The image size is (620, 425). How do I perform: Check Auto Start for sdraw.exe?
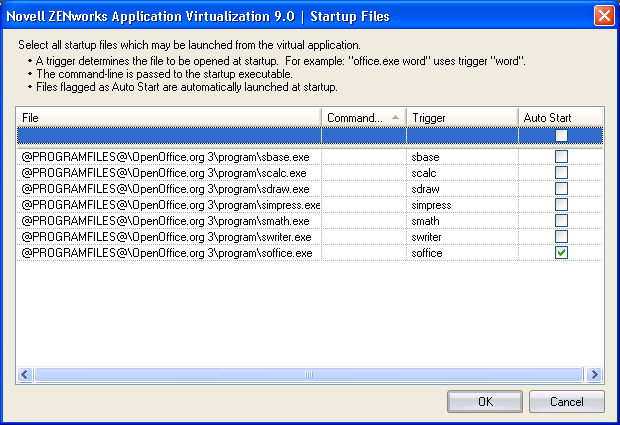point(561,189)
